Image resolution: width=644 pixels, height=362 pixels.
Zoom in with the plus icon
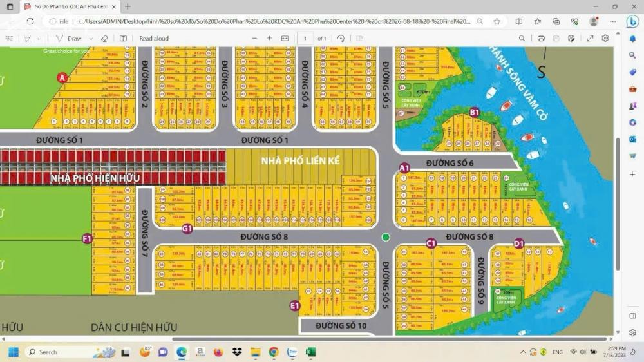pyautogui.click(x=269, y=39)
